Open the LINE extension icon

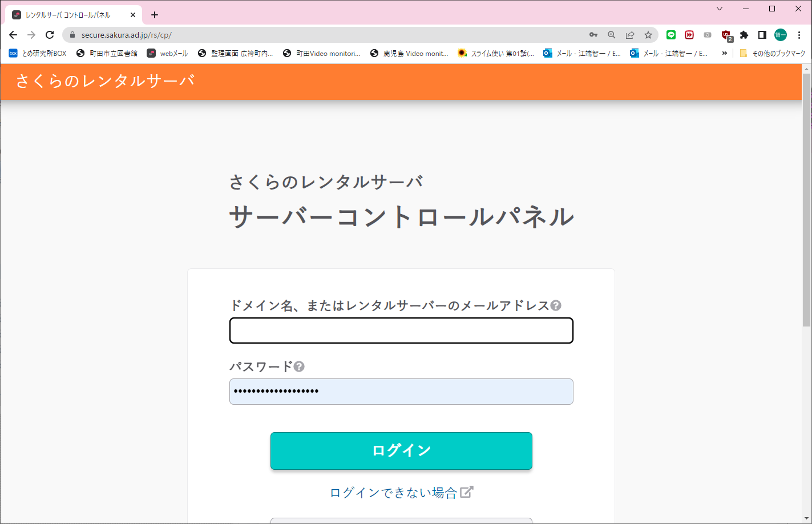pos(671,35)
